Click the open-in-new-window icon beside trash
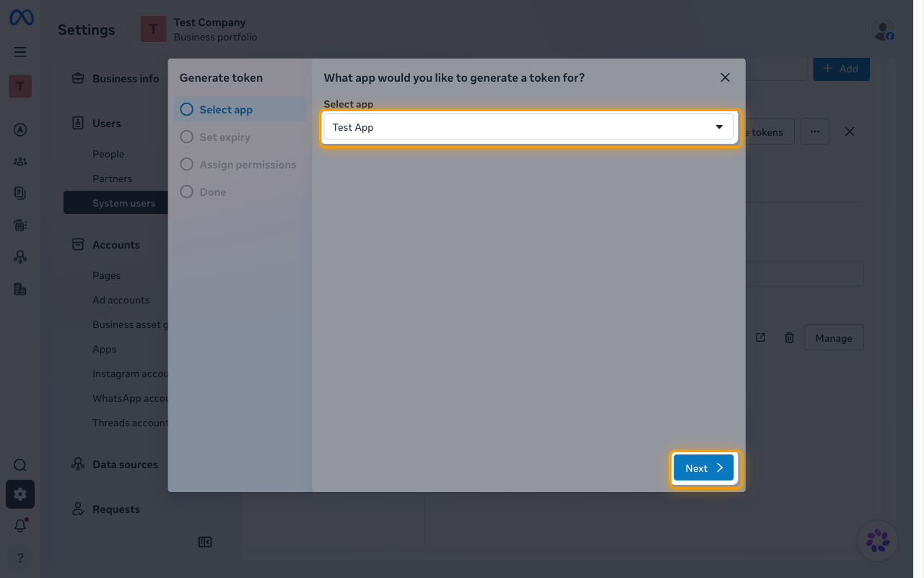The width and height of the screenshot is (924, 578). point(760,337)
